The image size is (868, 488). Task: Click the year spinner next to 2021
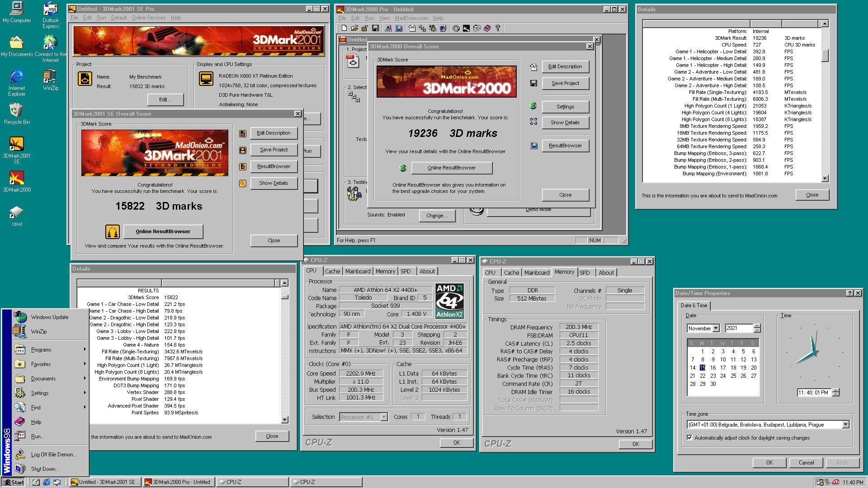757,328
